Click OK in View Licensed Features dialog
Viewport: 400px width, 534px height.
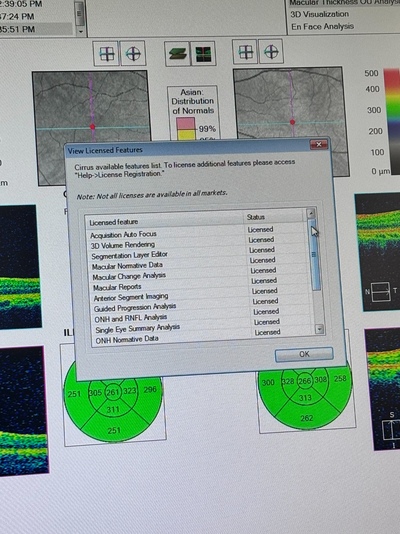(x=304, y=355)
